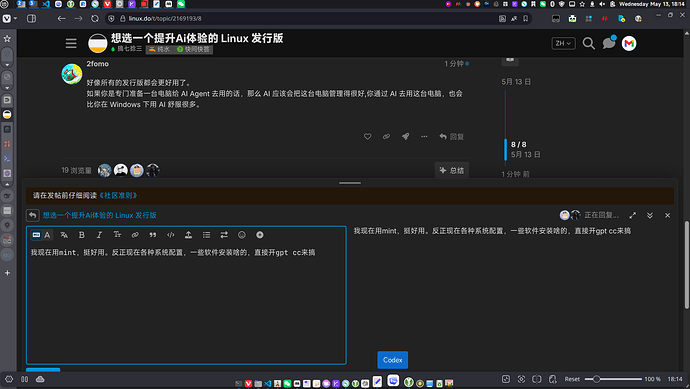
Task: Show more post actions via ellipsis
Action: 424,136
